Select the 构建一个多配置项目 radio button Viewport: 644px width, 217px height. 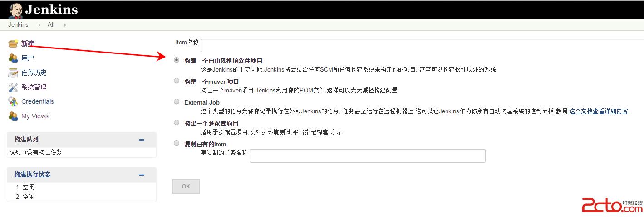tap(177, 122)
